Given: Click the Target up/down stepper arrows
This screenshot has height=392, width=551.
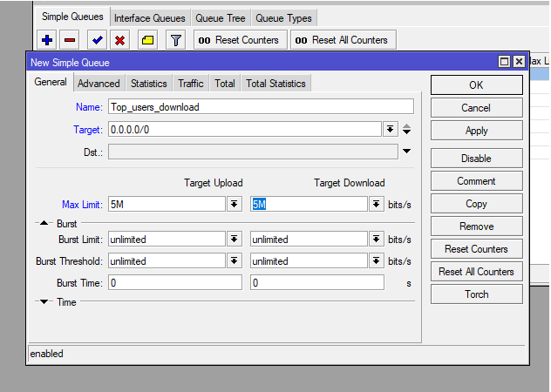Looking at the screenshot, I should click(406, 129).
